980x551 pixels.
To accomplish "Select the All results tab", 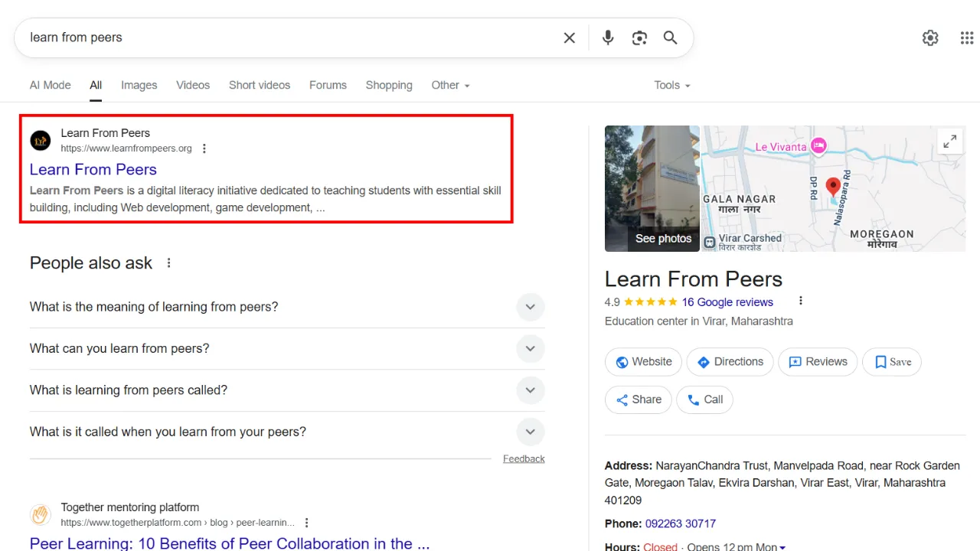I will point(96,85).
